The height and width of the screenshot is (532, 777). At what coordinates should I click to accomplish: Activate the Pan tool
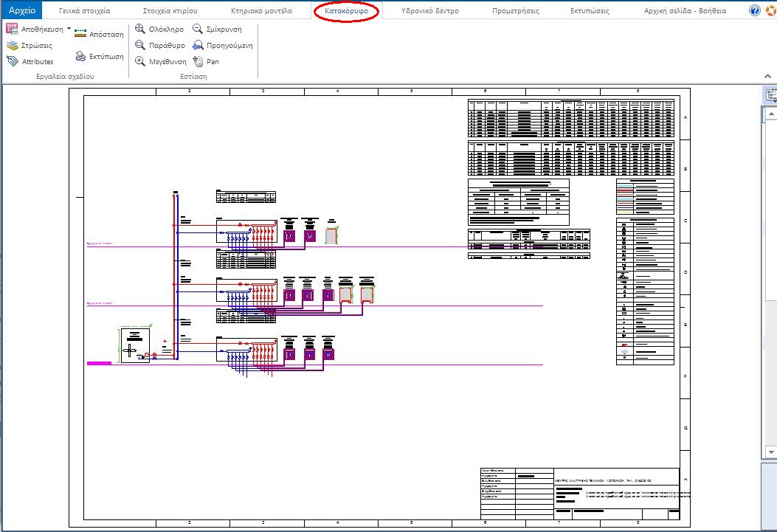tap(207, 61)
